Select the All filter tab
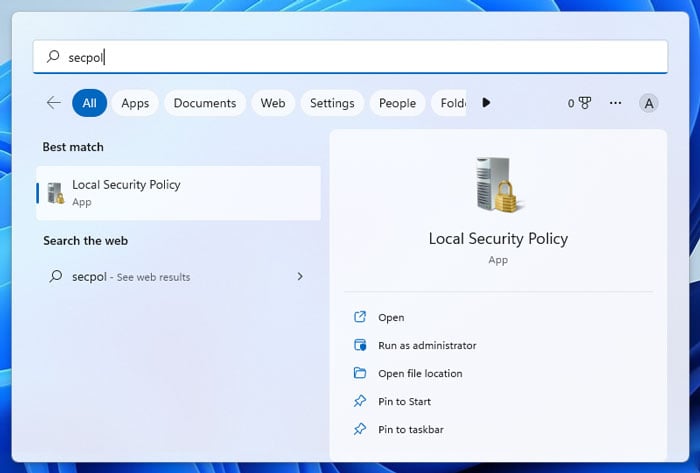This screenshot has width=700, height=473. 89,103
